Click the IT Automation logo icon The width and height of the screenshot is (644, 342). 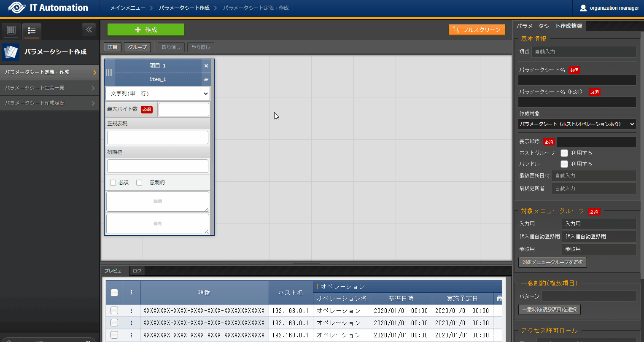(17, 8)
